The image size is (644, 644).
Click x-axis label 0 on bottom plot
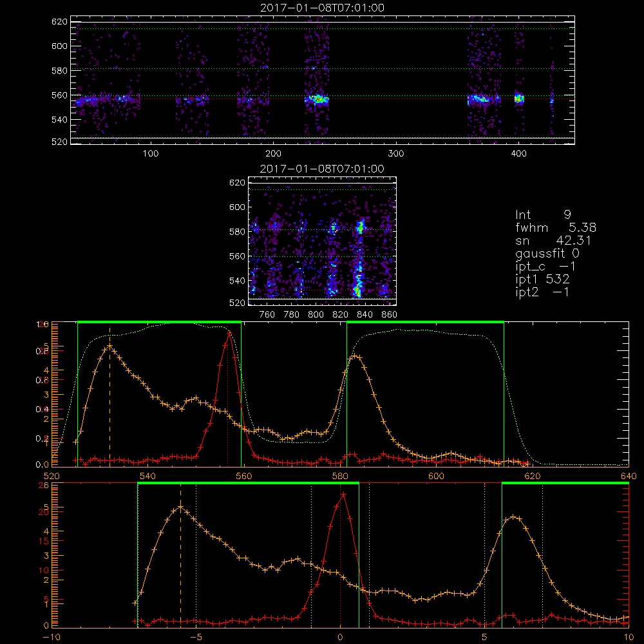click(x=340, y=637)
